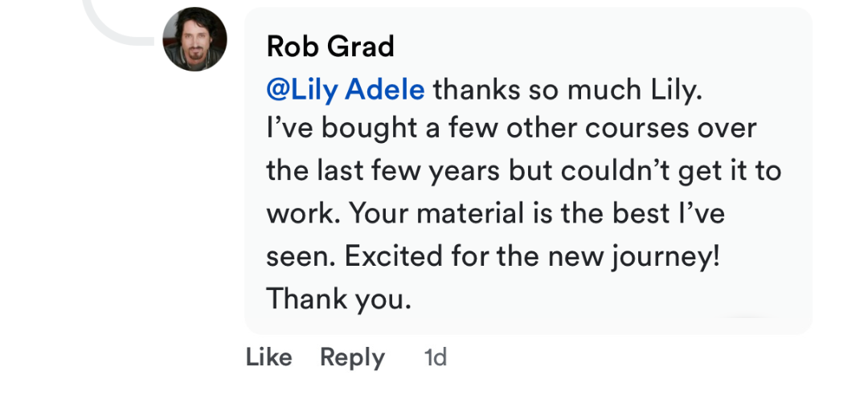Screen dimensions: 868x416
Task: Click the closing "Thank you." text
Action: (338, 298)
